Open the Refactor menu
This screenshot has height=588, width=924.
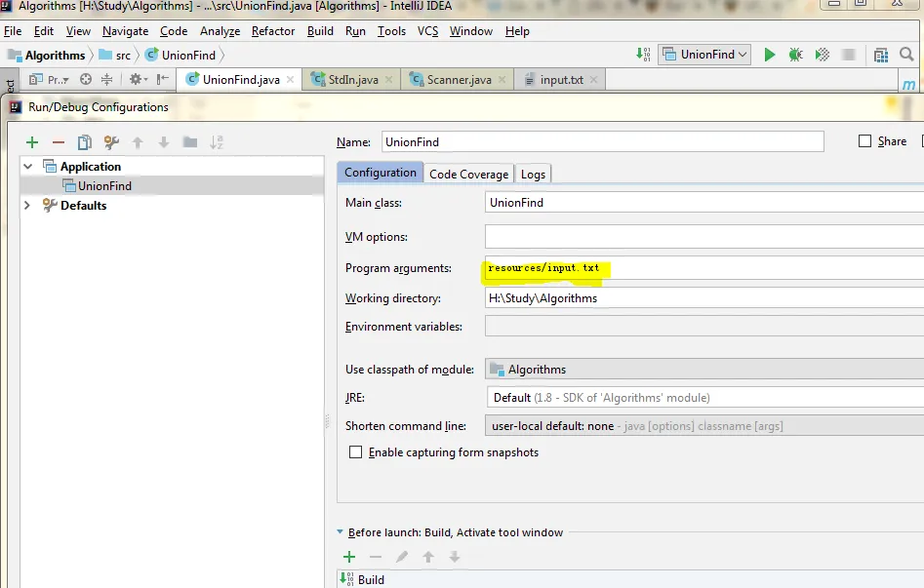tap(273, 31)
